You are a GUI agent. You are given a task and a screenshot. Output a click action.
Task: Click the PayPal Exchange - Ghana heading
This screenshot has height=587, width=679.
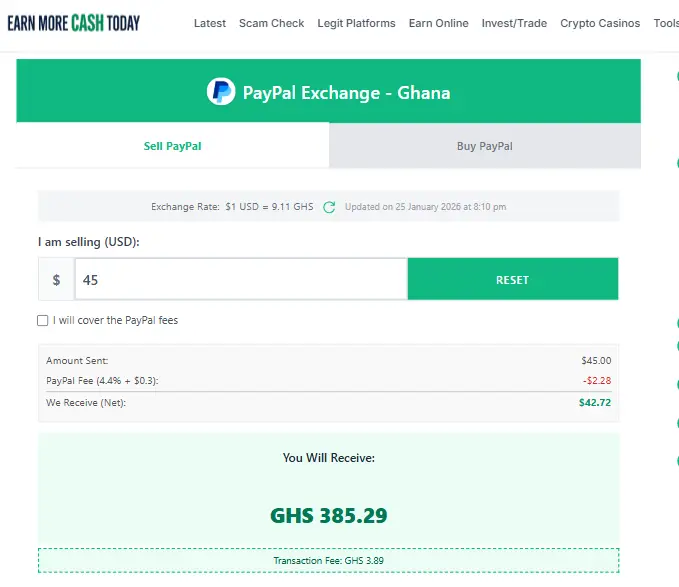[346, 93]
